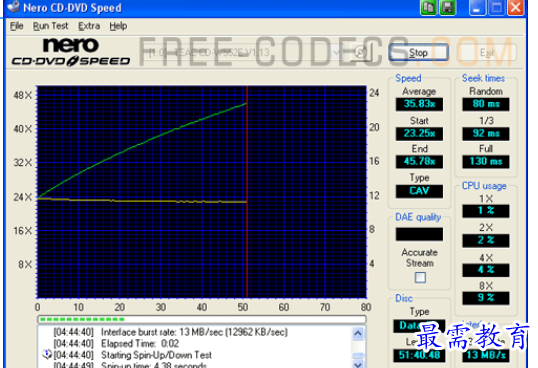Click the Start speed value 23.25x
Screen dimensions: 538x368
(419, 133)
